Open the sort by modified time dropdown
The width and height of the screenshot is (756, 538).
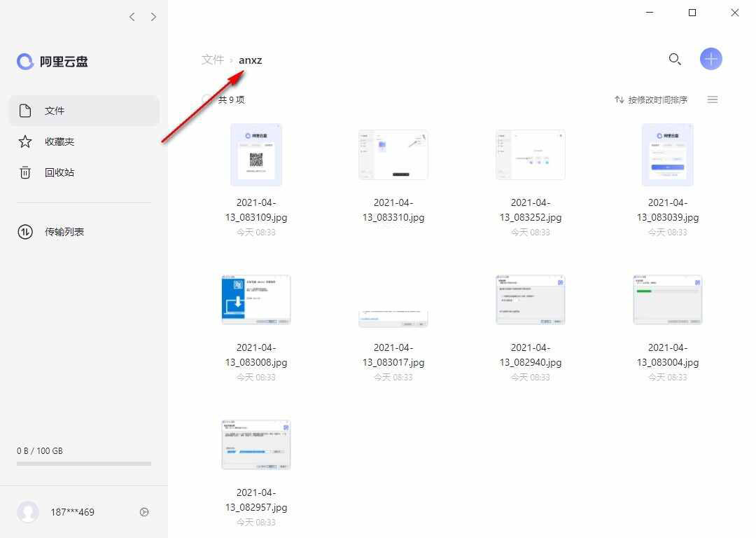pos(651,99)
